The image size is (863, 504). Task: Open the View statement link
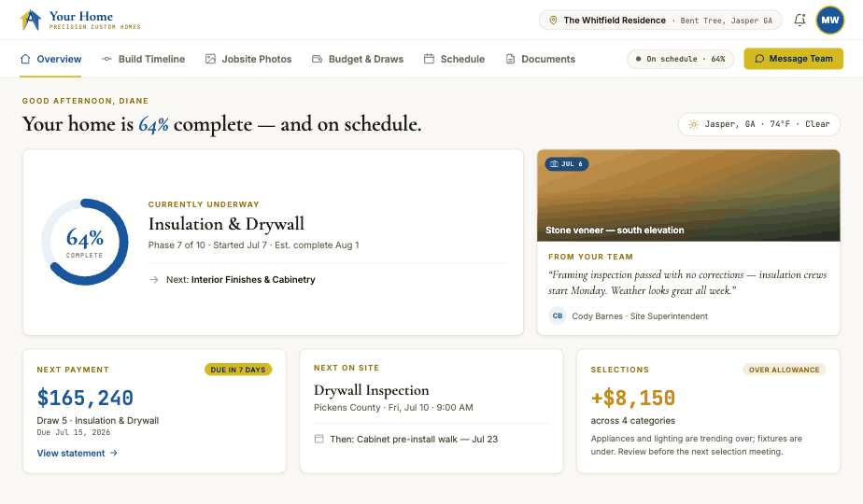pos(77,453)
